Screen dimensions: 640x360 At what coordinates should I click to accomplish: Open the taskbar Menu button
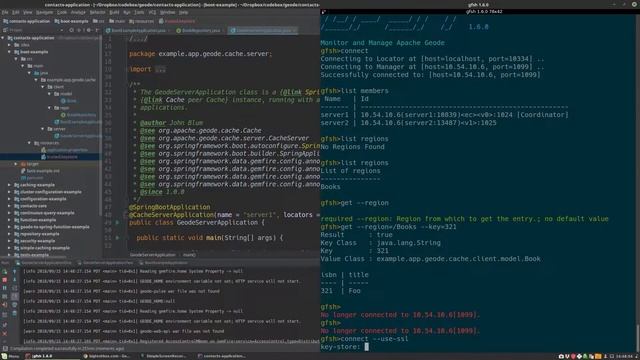10,356
